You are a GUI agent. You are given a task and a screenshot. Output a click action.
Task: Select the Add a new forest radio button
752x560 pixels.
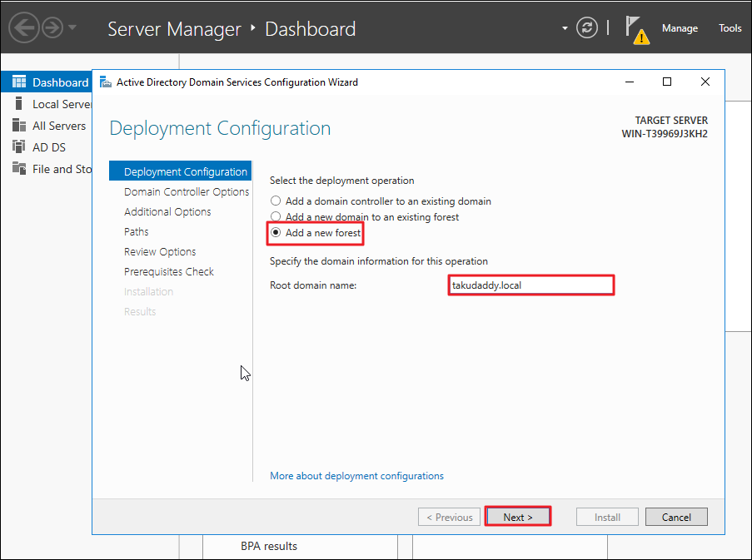276,233
